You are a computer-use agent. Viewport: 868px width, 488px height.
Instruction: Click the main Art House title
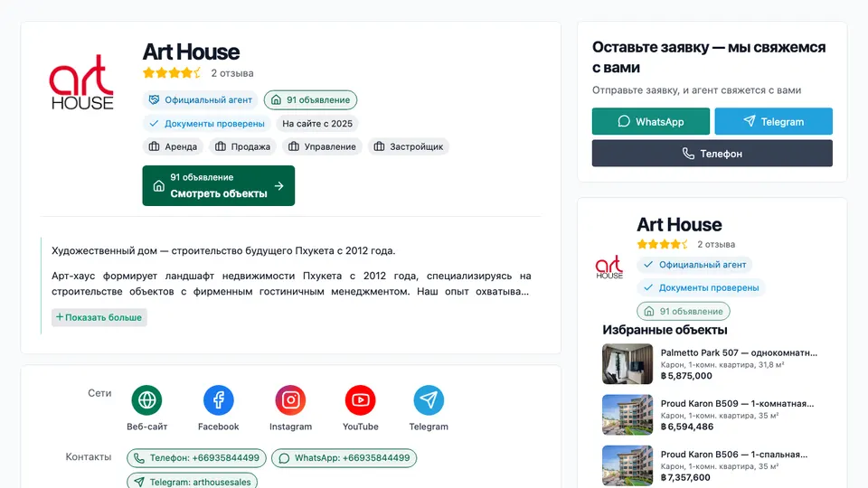[x=191, y=52]
